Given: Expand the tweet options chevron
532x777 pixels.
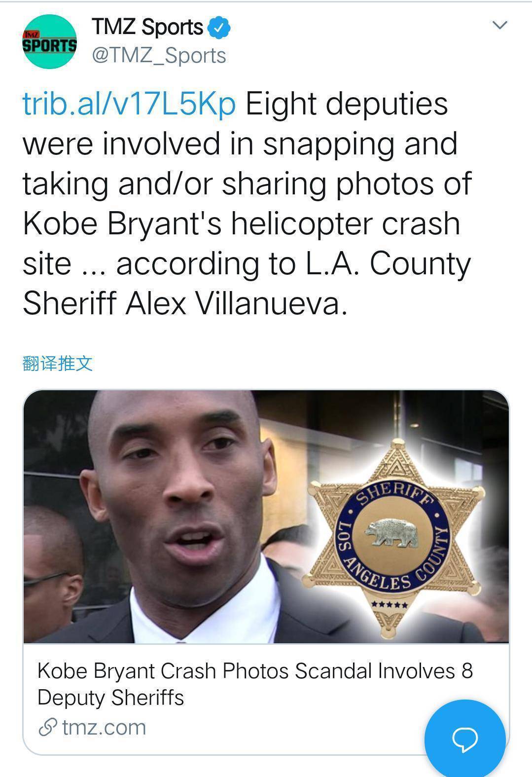Looking at the screenshot, I should 500,25.
